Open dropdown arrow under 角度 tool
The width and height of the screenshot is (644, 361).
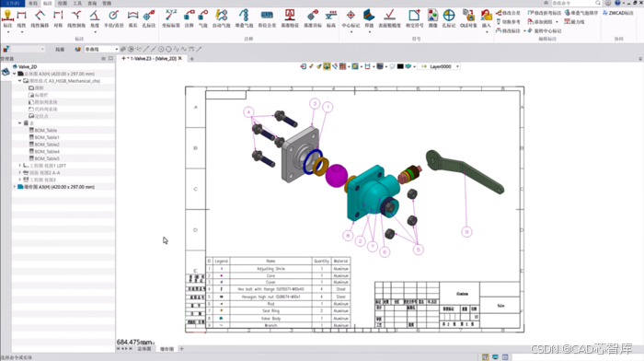[x=95, y=32]
